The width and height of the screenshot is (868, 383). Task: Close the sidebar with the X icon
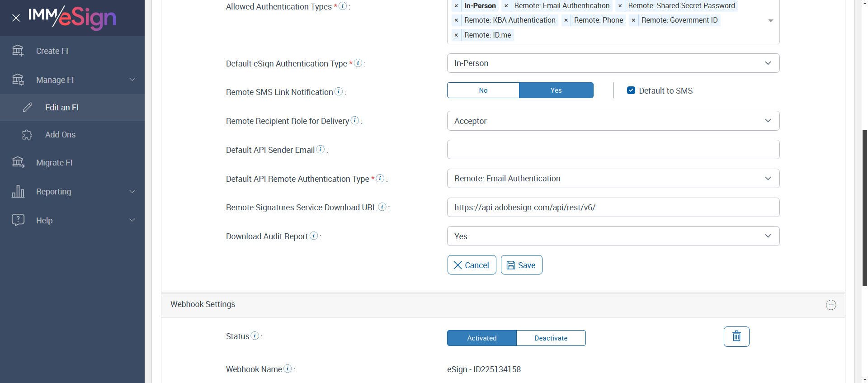16,18
